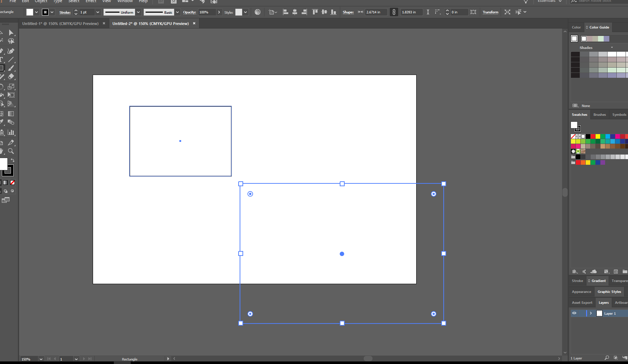This screenshot has height=364, width=628.
Task: Select the Pen tool
Action: (x=2, y=51)
